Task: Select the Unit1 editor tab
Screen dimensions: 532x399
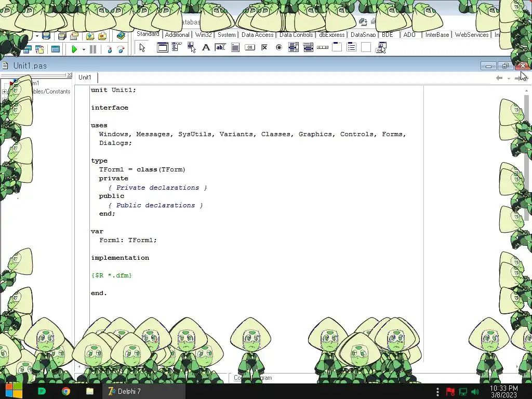Action: (85, 77)
